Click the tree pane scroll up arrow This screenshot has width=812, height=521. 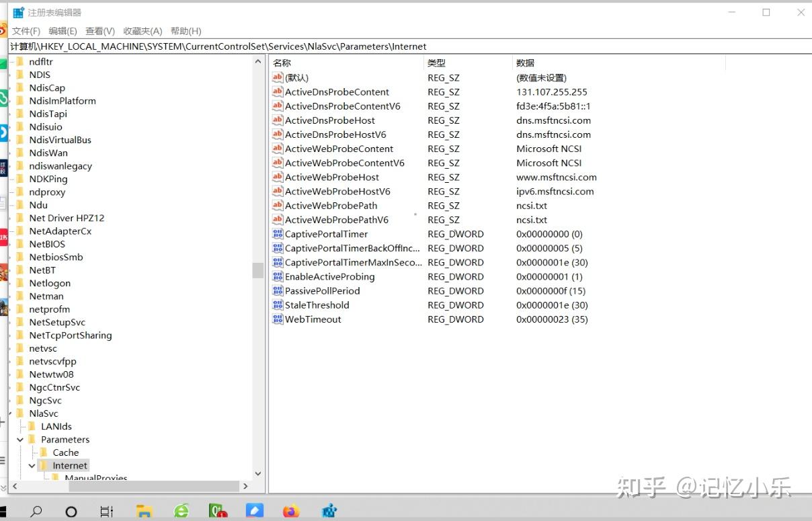click(258, 61)
